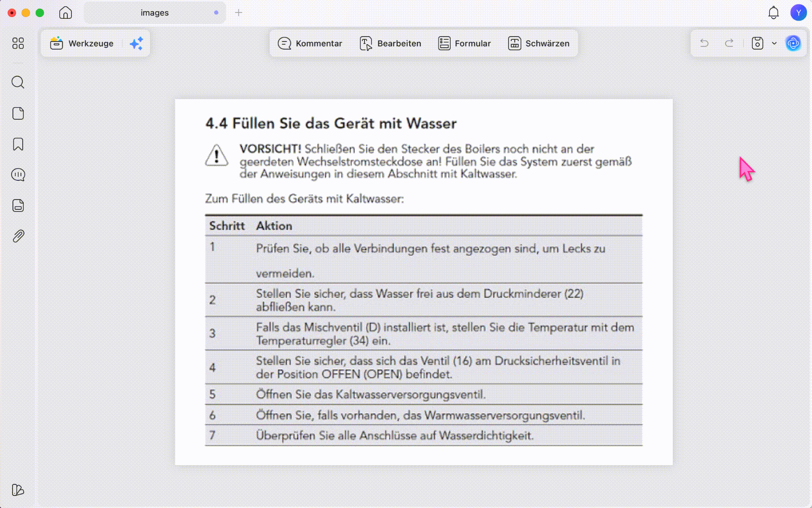
Task: Open the home screen icon
Action: point(66,12)
